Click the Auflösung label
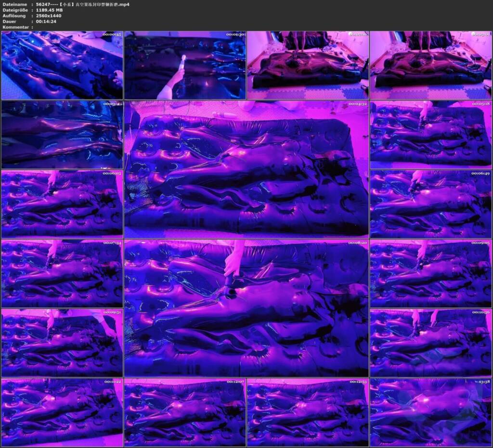The image size is (493, 448). pos(14,16)
